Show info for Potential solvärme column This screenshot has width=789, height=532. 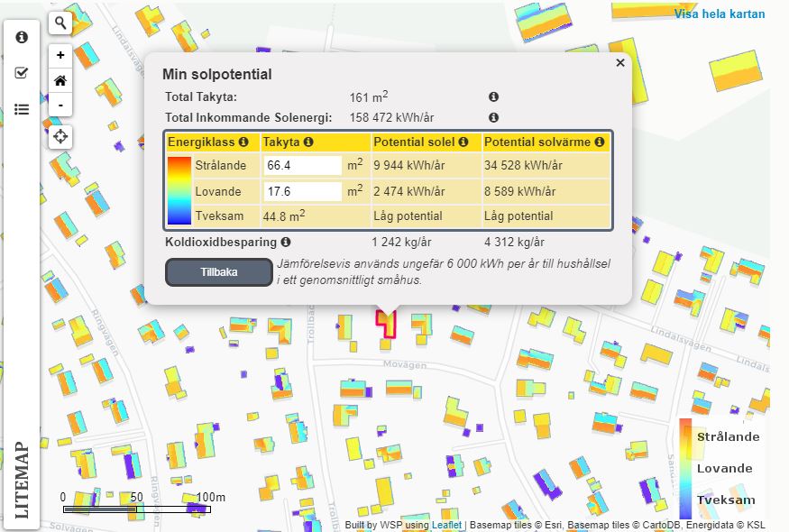click(599, 142)
